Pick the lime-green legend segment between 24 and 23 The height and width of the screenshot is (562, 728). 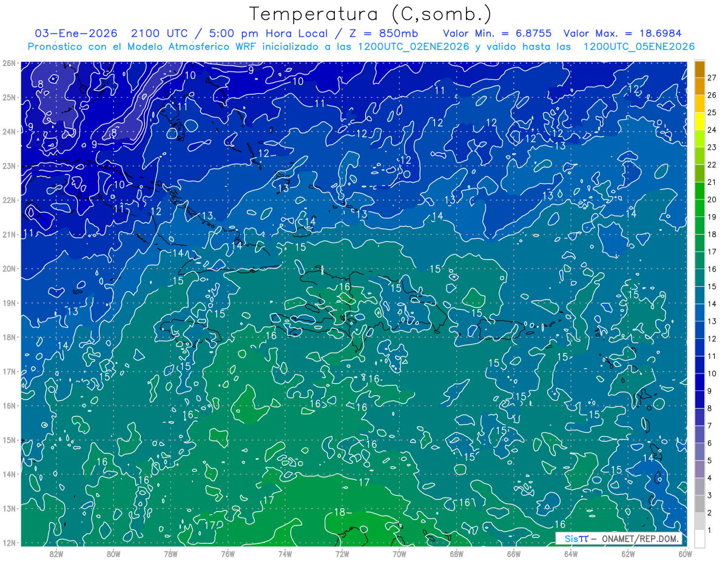tap(700, 139)
